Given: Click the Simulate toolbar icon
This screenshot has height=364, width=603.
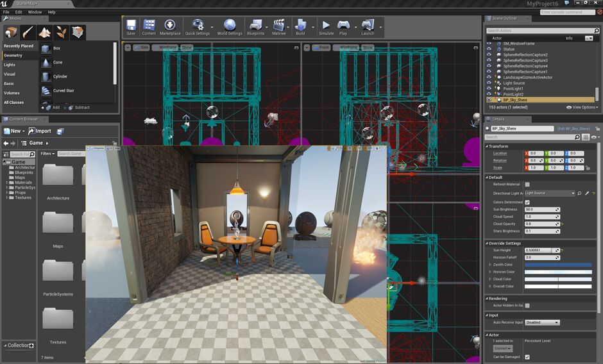Looking at the screenshot, I should [326, 26].
